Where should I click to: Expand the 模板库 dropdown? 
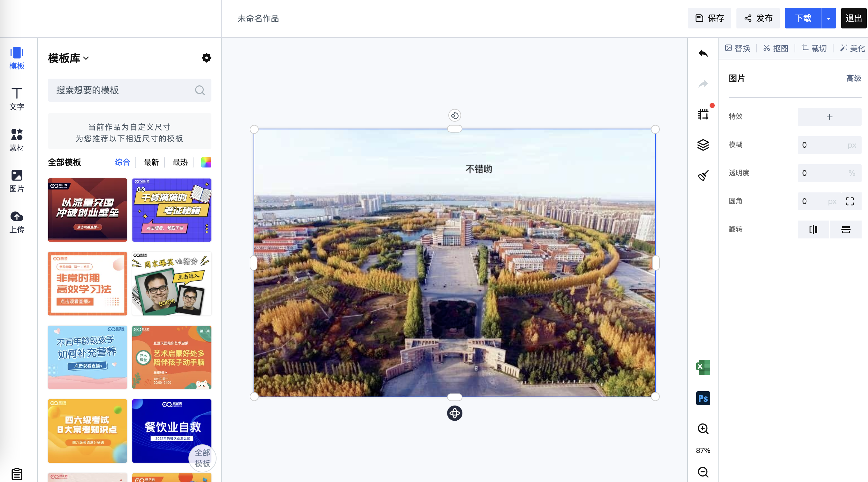(69, 58)
